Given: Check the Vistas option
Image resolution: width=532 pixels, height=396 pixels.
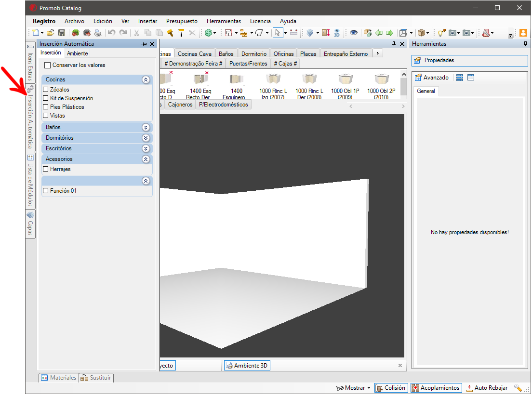Looking at the screenshot, I should coord(46,115).
